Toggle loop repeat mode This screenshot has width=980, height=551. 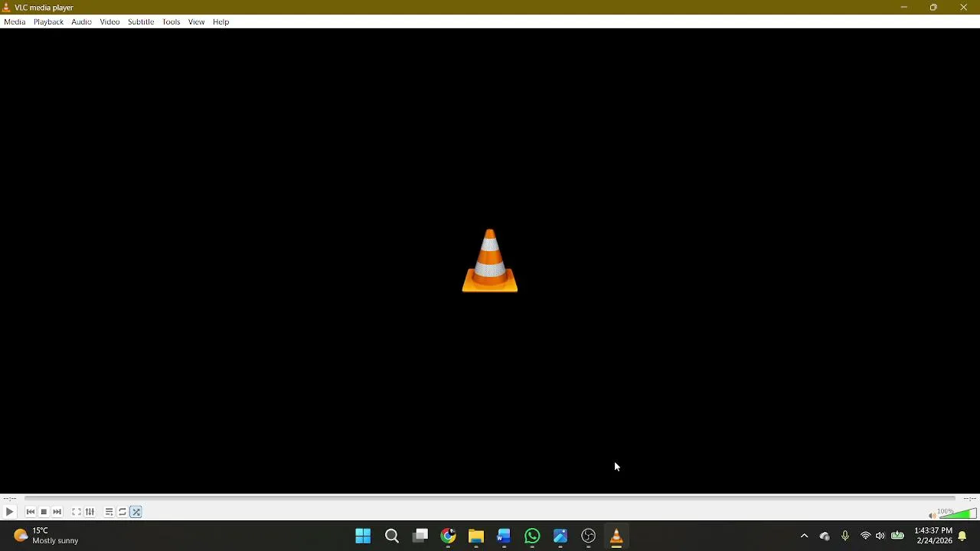click(x=122, y=512)
